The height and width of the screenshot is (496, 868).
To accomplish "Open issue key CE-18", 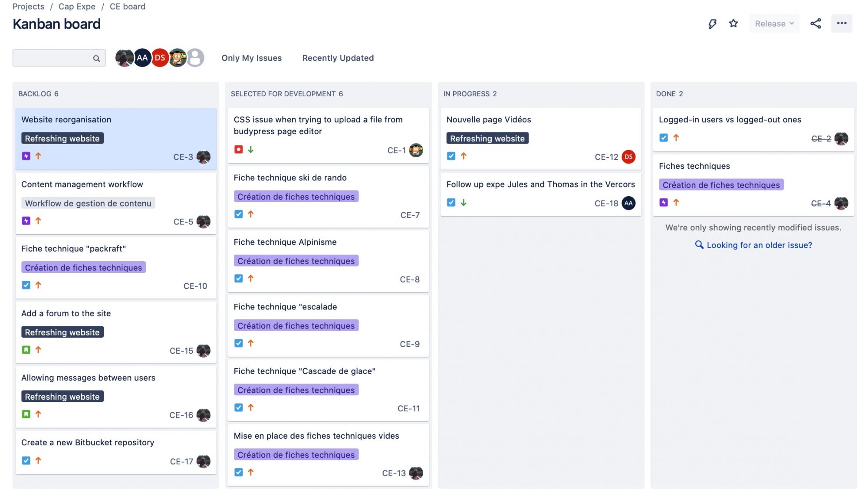I will point(606,203).
